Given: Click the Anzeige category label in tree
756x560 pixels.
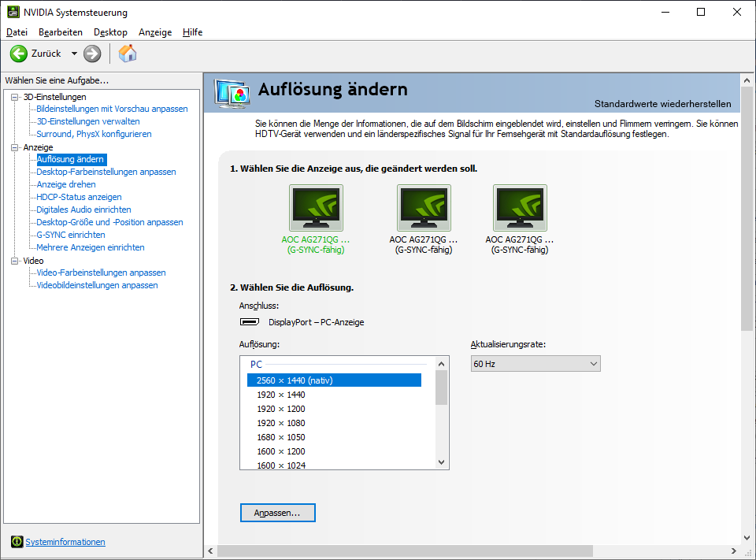Looking at the screenshot, I should [x=38, y=147].
